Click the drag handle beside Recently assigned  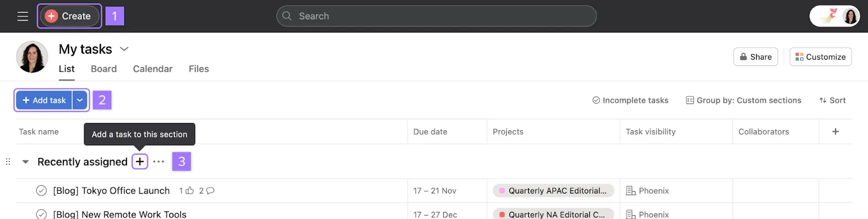(x=8, y=162)
